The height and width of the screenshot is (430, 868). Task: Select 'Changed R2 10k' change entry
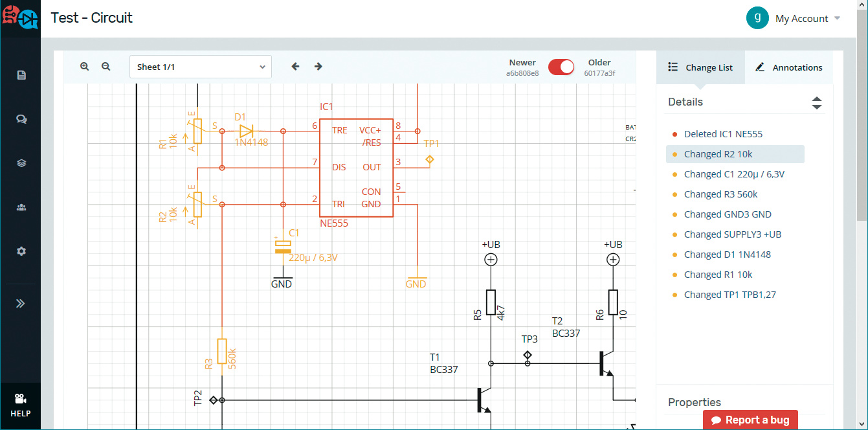(735, 154)
